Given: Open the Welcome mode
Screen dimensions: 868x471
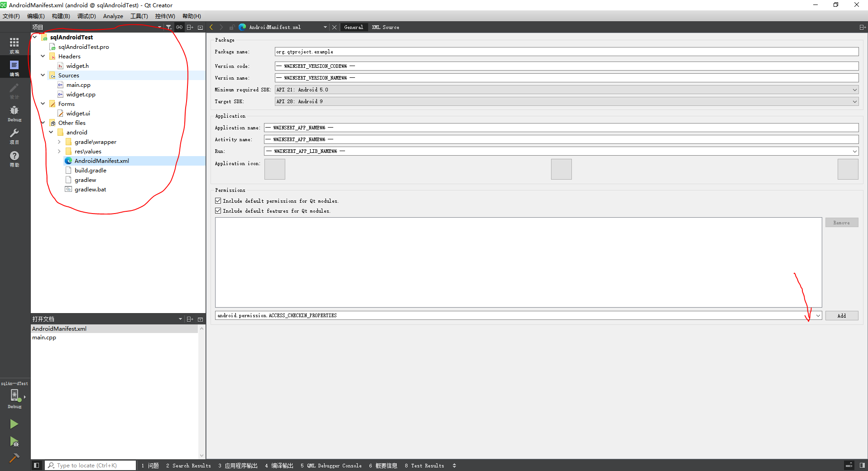Looking at the screenshot, I should [14, 45].
